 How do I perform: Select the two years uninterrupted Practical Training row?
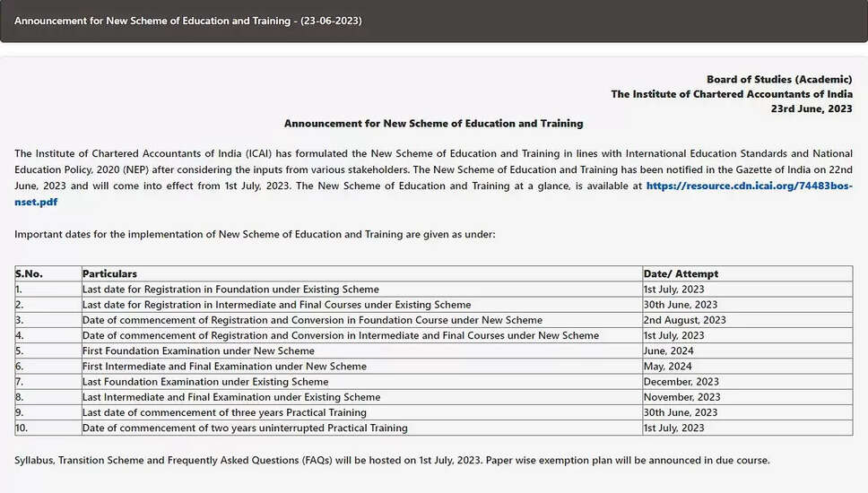point(245,428)
